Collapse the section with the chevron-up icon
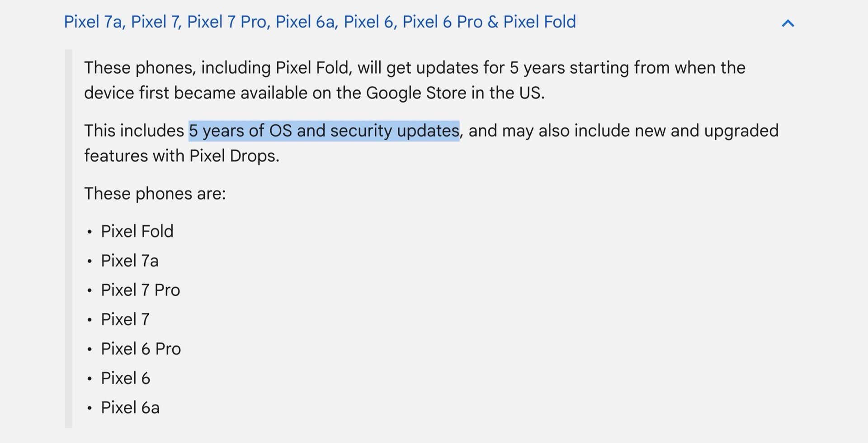 788,23
